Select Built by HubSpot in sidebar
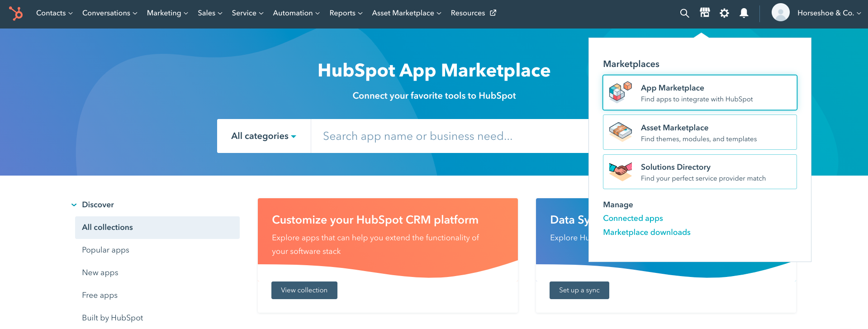Image resolution: width=868 pixels, height=329 pixels. click(x=112, y=318)
